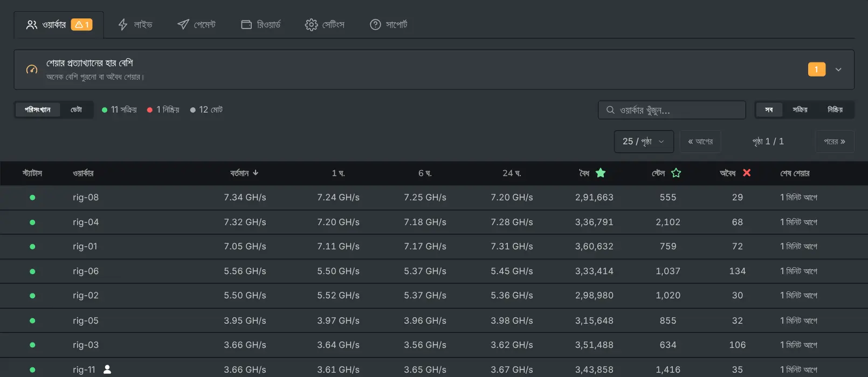Click the orange alert count badge
This screenshot has height=377, width=868.
(x=817, y=69)
